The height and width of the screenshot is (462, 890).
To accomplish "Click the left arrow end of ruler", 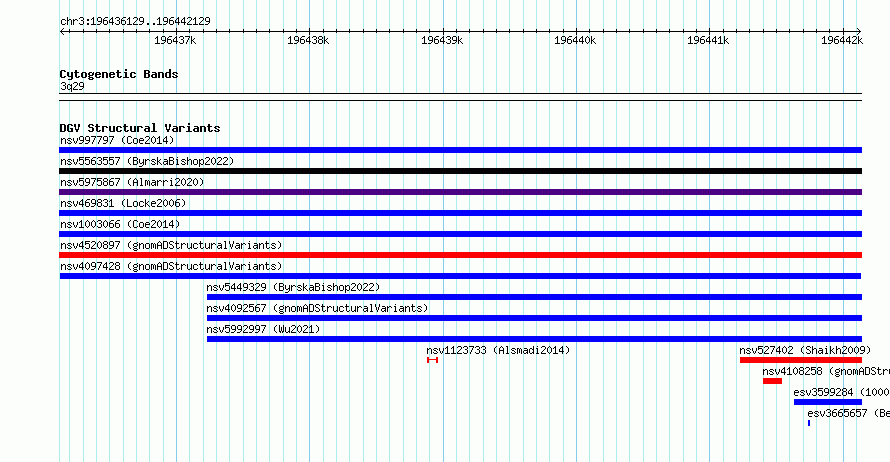I will [62, 31].
